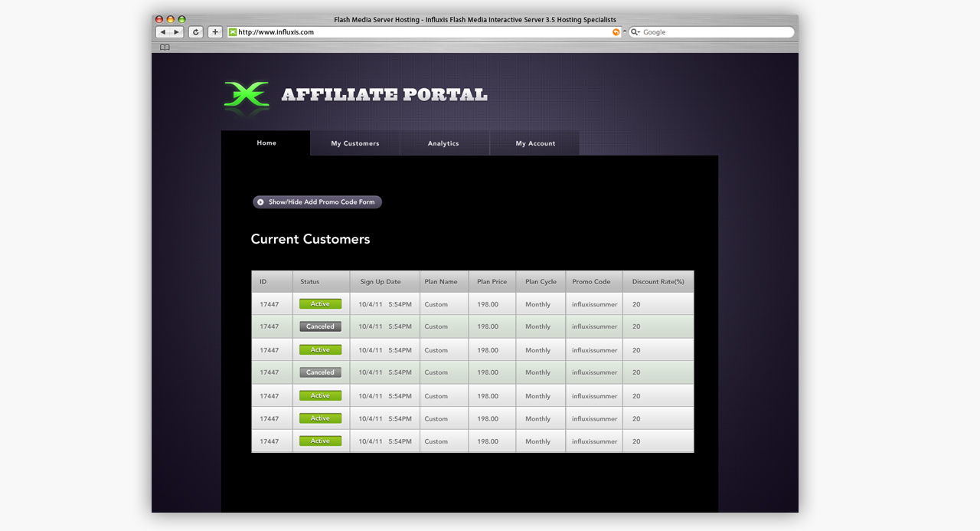Click the orange RSS icon in the address bar

(616, 31)
